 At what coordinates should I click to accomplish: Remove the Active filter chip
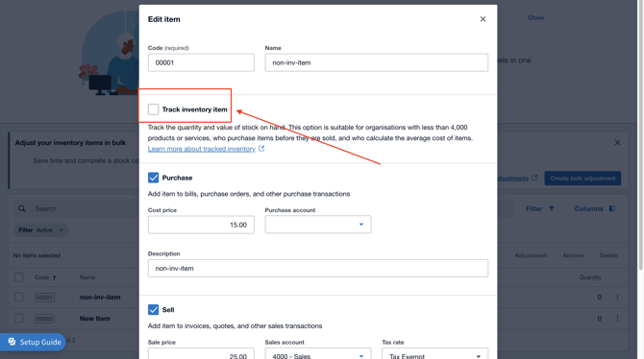62,230
